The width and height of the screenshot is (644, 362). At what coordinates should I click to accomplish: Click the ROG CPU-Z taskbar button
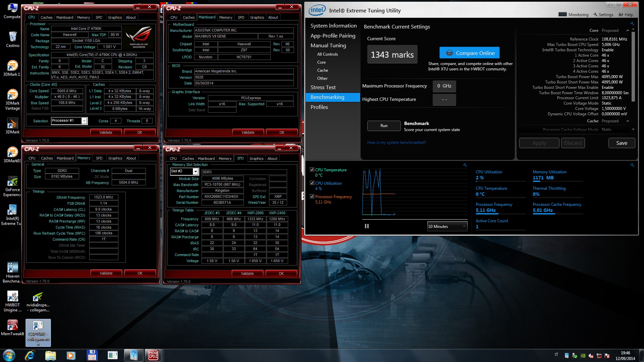(x=153, y=355)
